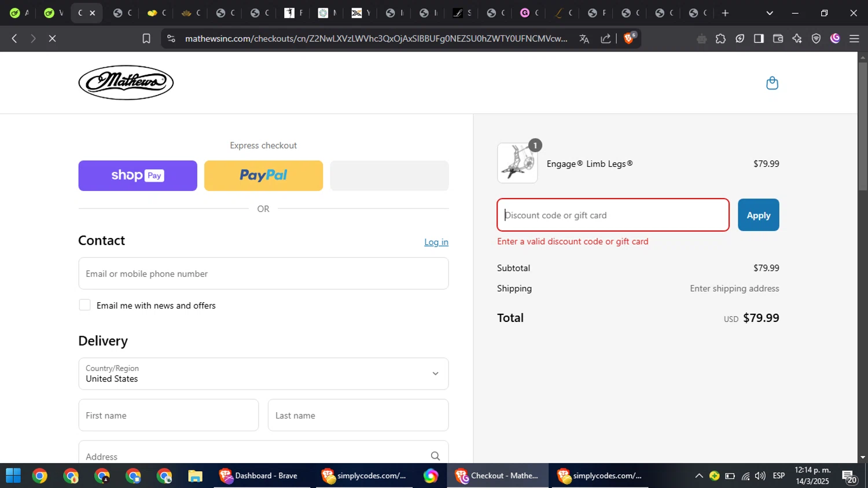Open the shopping bag cart icon
Image resolution: width=868 pixels, height=488 pixels.
pyautogui.click(x=772, y=83)
